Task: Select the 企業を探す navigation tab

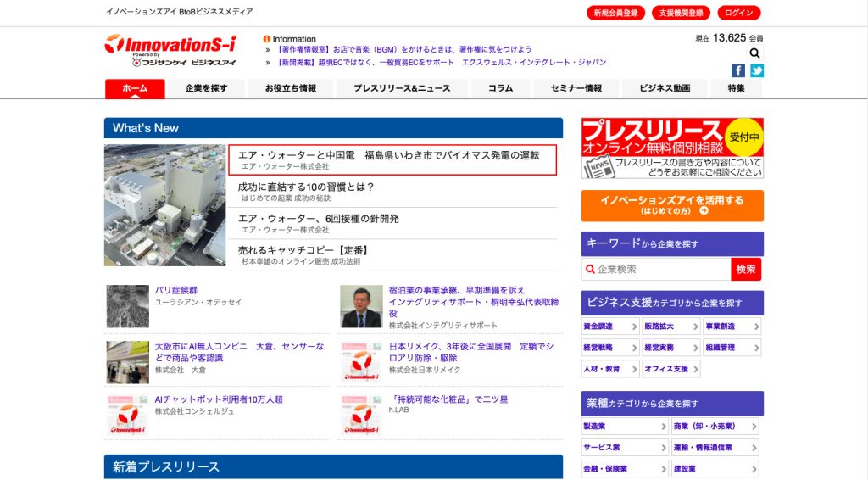Action: click(x=206, y=88)
